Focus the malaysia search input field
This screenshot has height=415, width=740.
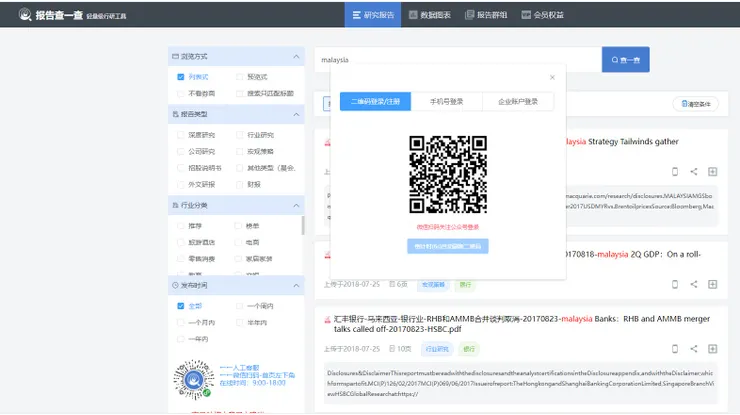tap(458, 59)
